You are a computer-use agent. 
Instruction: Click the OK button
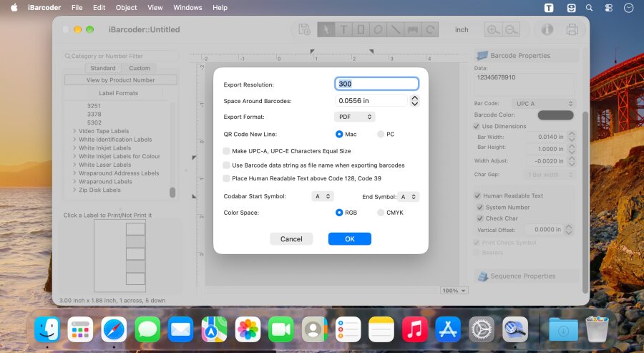(x=349, y=238)
